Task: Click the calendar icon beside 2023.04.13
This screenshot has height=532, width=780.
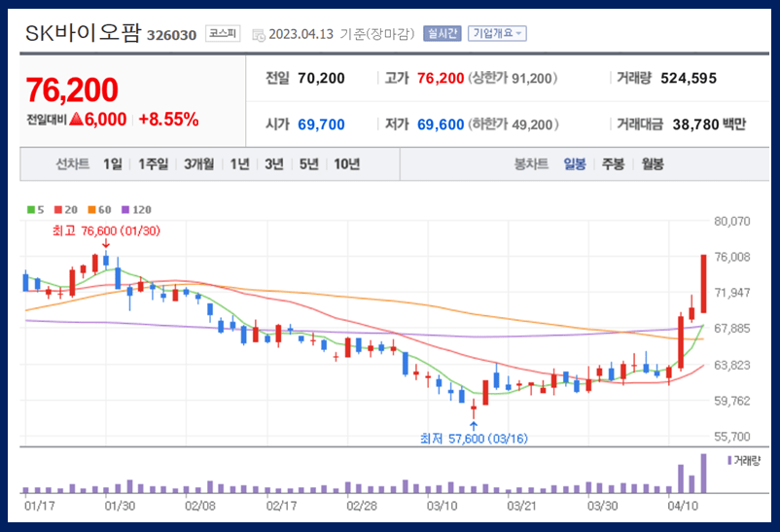Action: pos(259,35)
